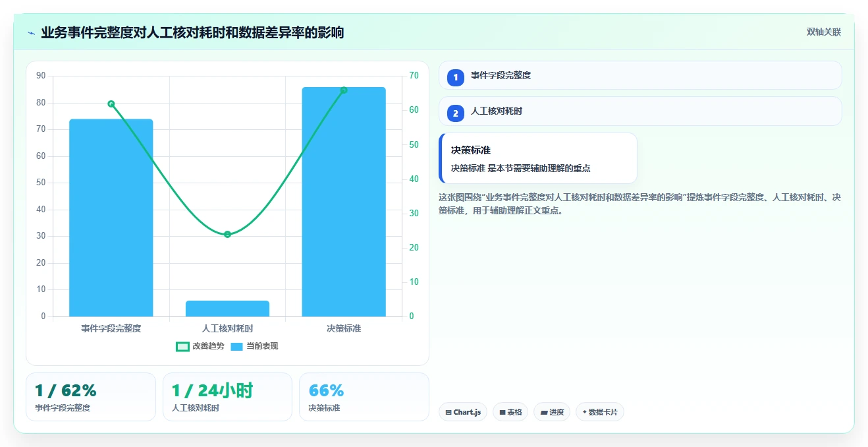Toggle the 当前表现 legend entry
This screenshot has width=868, height=447.
point(254,346)
